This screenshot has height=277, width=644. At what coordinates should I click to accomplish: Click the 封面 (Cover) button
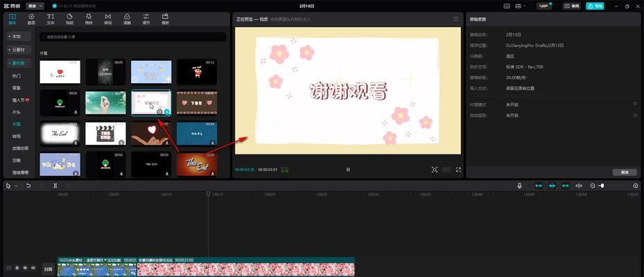coord(49,269)
